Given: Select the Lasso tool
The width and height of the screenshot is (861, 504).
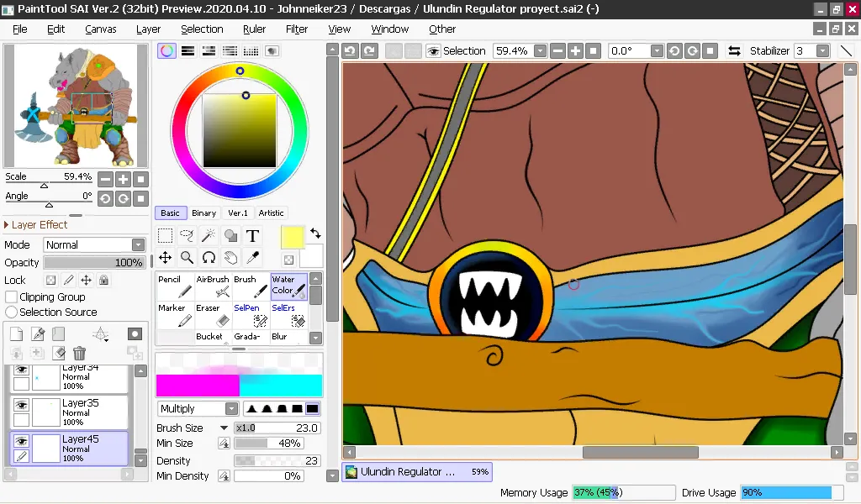Looking at the screenshot, I should click(187, 236).
